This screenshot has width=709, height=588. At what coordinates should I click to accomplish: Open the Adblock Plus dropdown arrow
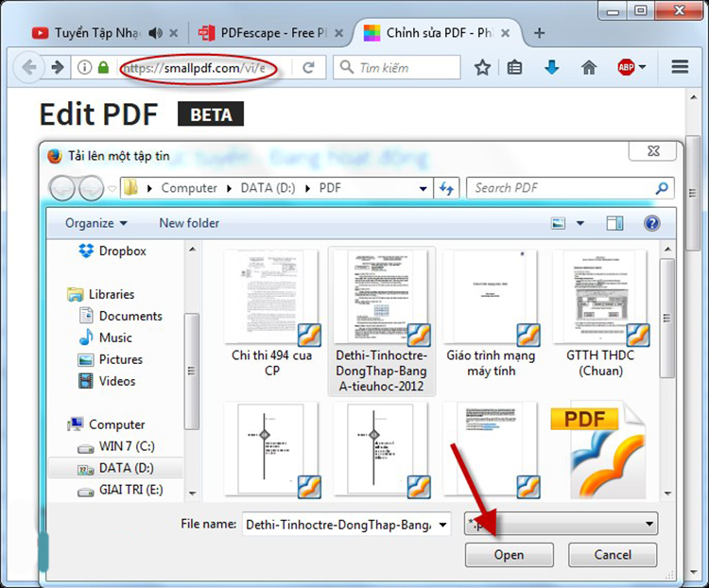[642, 67]
